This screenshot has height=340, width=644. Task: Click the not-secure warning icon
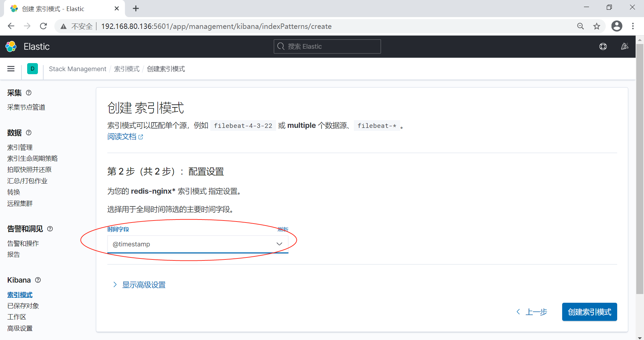click(x=63, y=26)
